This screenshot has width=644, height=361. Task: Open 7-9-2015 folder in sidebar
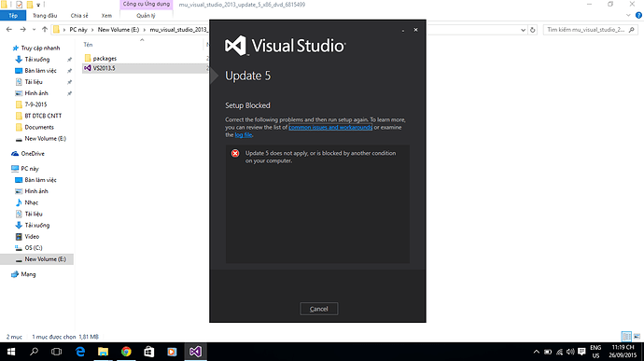coord(35,104)
